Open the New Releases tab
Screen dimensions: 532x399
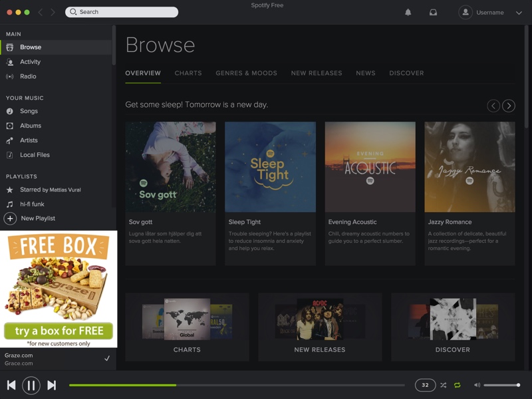[x=317, y=73]
